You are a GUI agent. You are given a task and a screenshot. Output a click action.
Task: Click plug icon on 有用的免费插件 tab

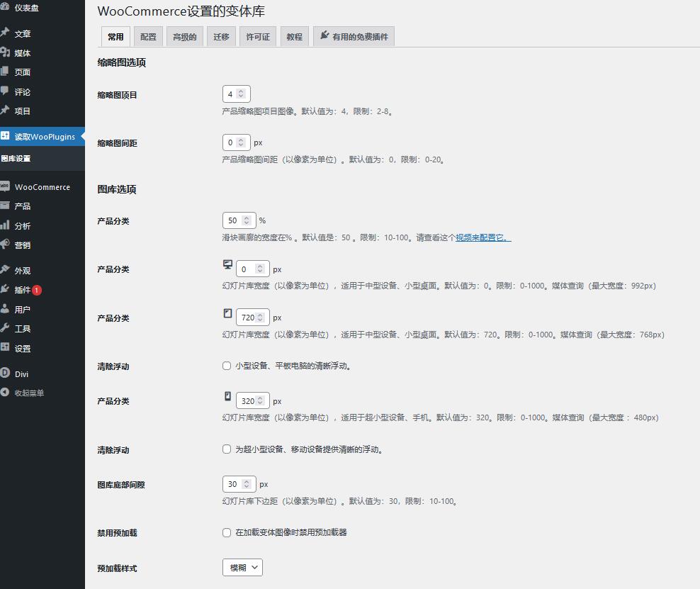pyautogui.click(x=324, y=35)
